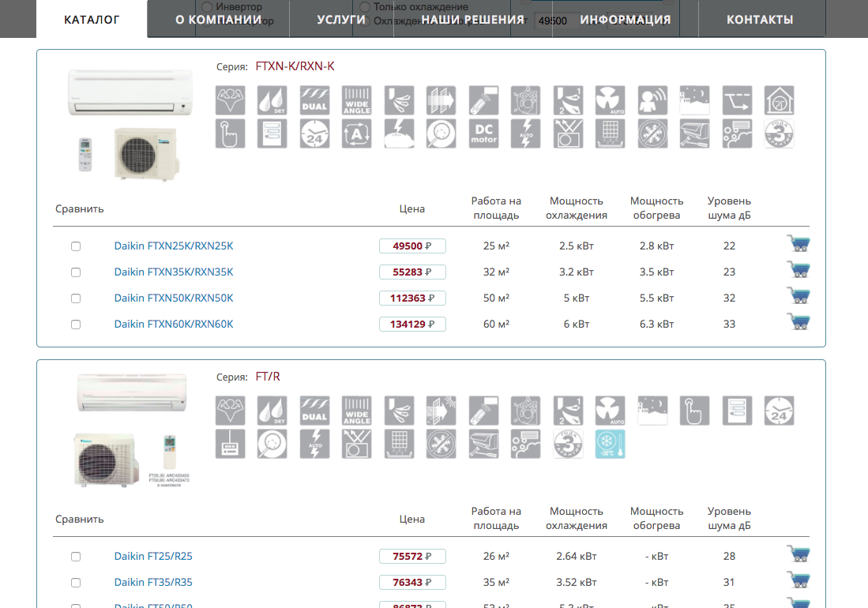
Task: Go to the УСЛУГИ menu item
Action: (341, 19)
